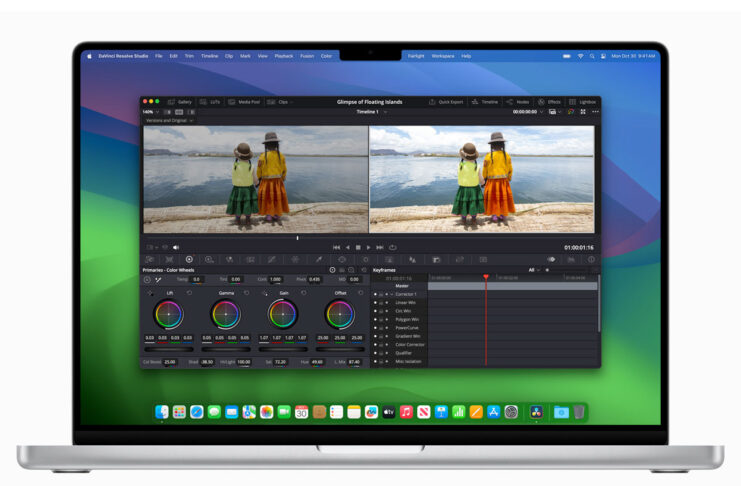
Task: Toggle loop playback button
Action: pyautogui.click(x=392, y=247)
